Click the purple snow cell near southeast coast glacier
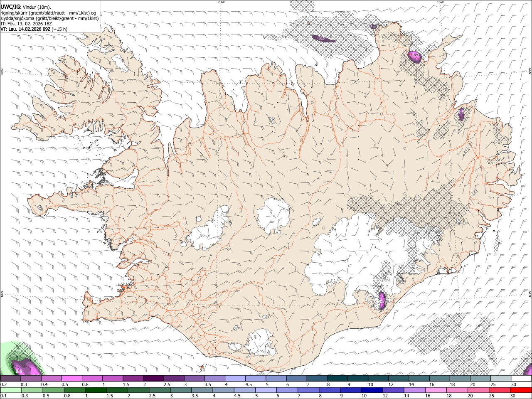This screenshot has height=399, width=532. coord(382,301)
